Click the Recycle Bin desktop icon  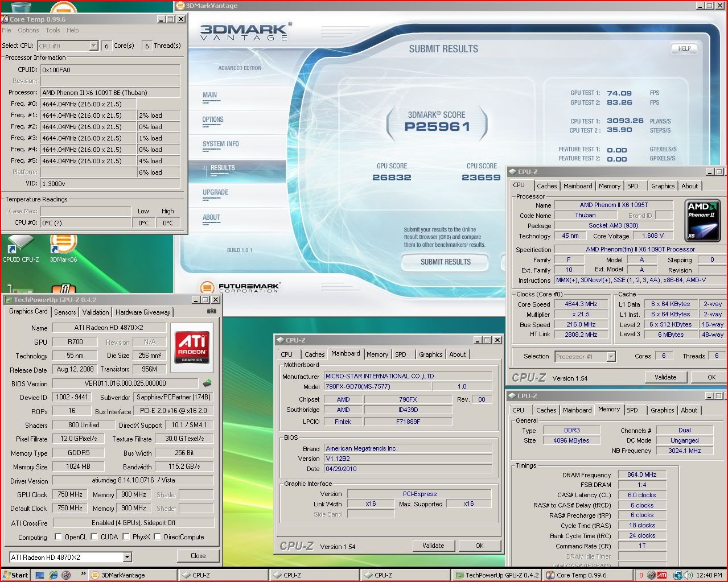coord(21,7)
